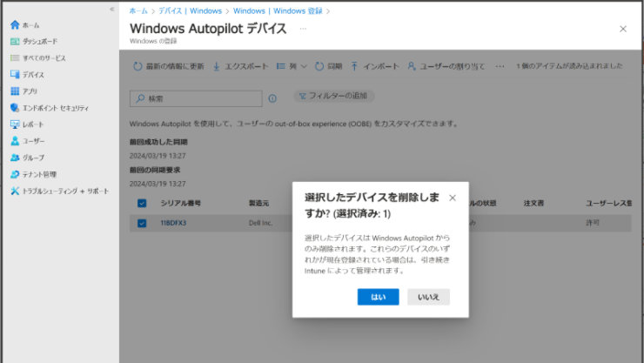The height and width of the screenshot is (363, 644).
Task: Confirm deletion with はい button
Action: click(x=378, y=297)
